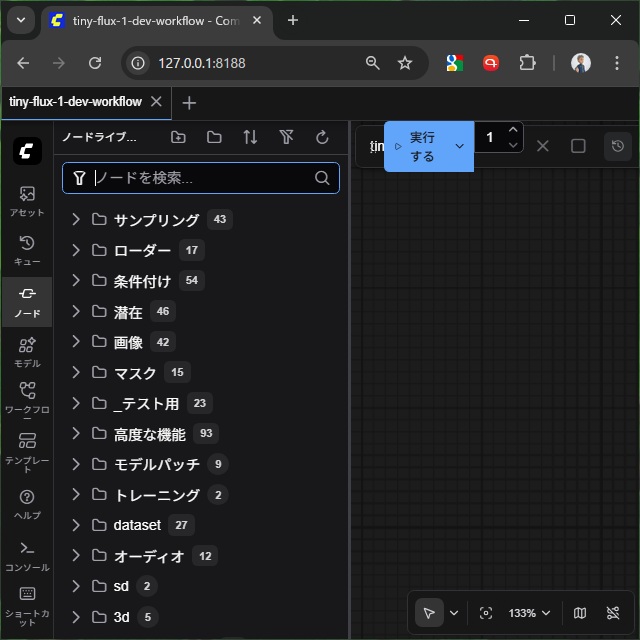The image size is (640, 640).
Task: Add a new workflow tab with plus
Action: (189, 103)
